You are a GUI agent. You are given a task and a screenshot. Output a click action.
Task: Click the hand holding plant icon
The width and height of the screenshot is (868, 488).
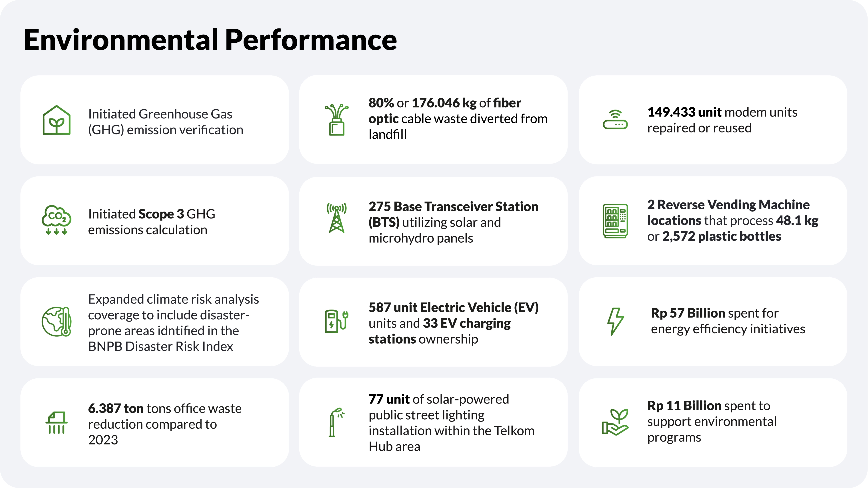(x=615, y=422)
